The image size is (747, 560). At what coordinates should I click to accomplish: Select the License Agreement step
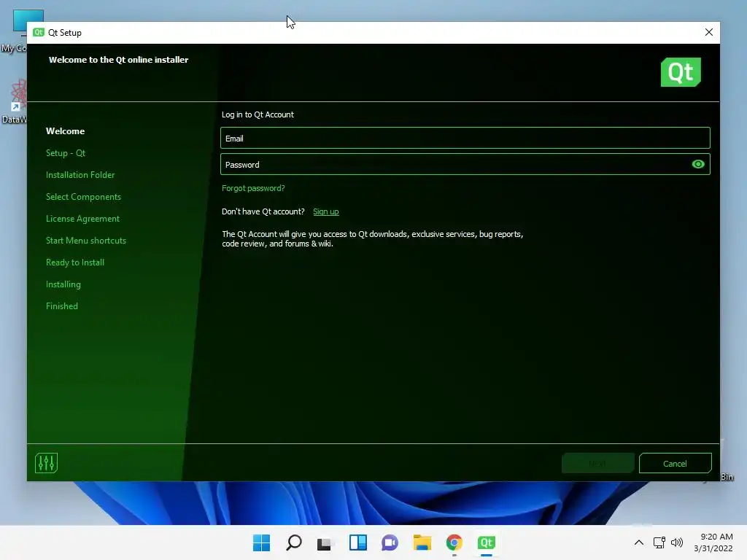pyautogui.click(x=83, y=219)
